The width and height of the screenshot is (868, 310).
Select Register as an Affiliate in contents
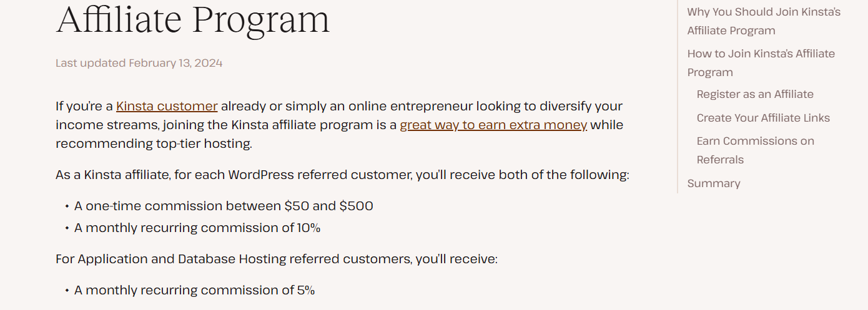[x=755, y=94]
